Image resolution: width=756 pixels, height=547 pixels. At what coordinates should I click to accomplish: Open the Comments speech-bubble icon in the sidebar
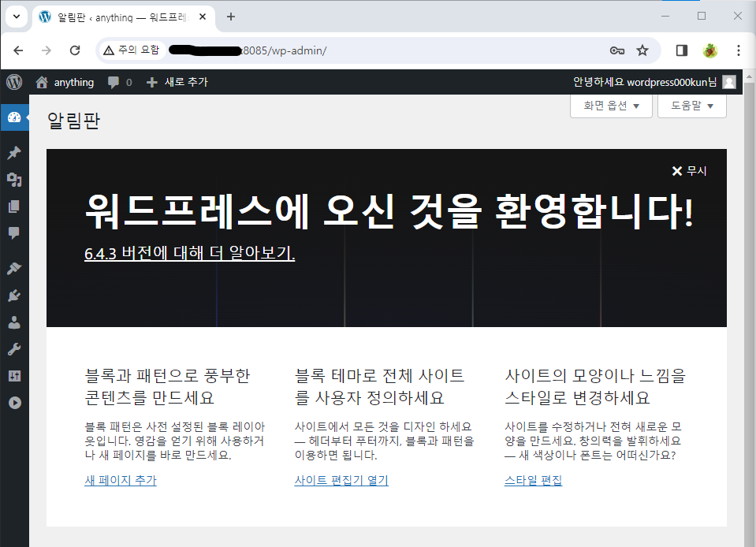[14, 233]
